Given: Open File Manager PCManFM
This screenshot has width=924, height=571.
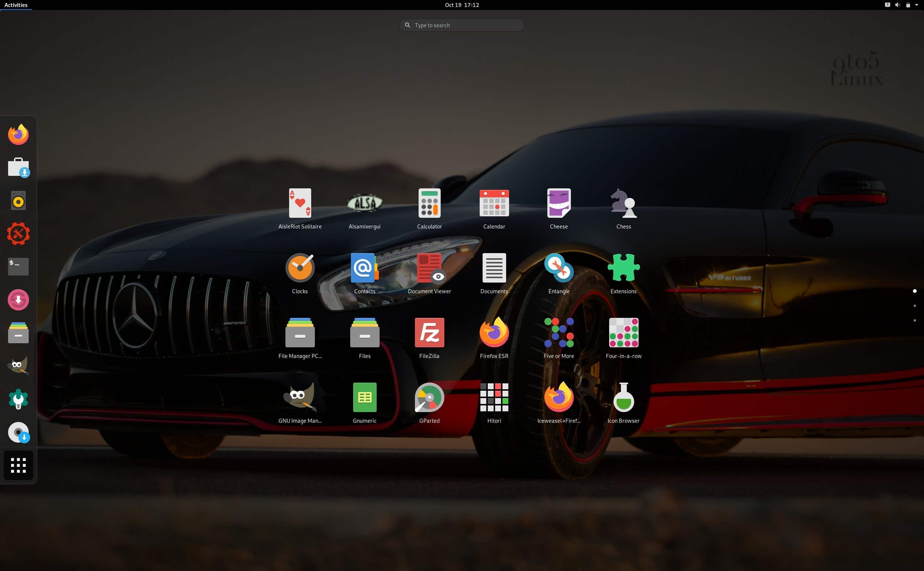Looking at the screenshot, I should 300,338.
